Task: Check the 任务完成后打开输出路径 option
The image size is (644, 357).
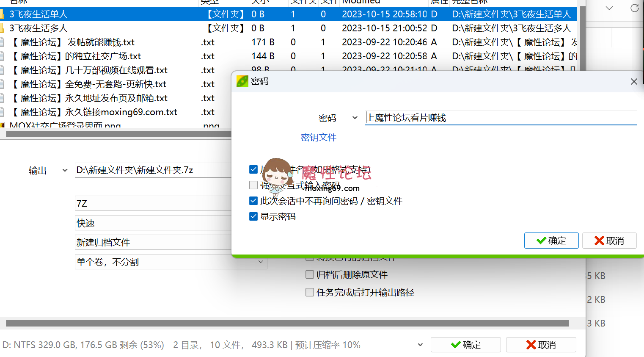Action: [x=309, y=292]
